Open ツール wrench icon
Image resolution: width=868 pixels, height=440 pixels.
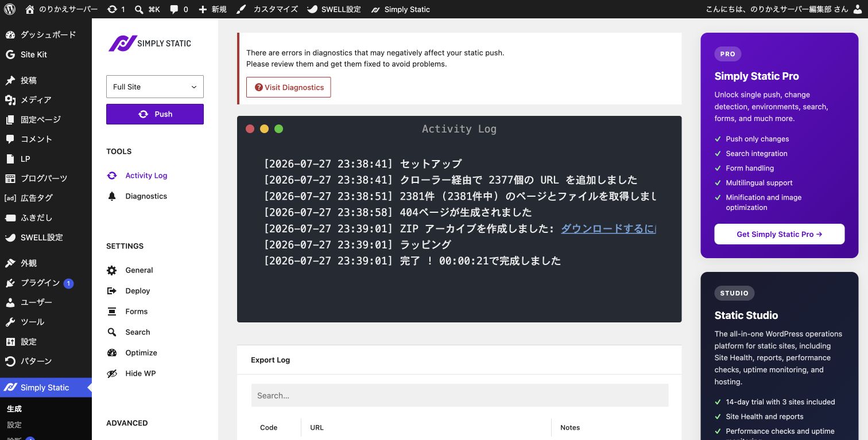click(10, 322)
